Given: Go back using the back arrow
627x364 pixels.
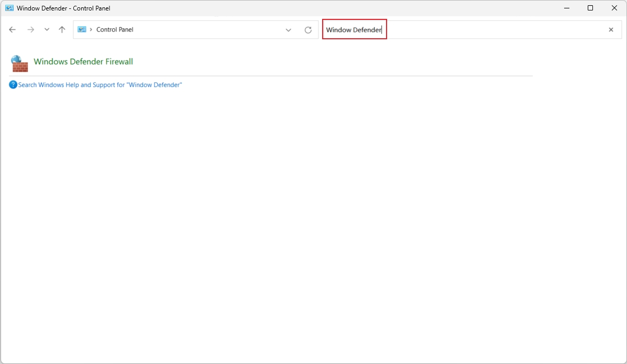Looking at the screenshot, I should [13, 30].
